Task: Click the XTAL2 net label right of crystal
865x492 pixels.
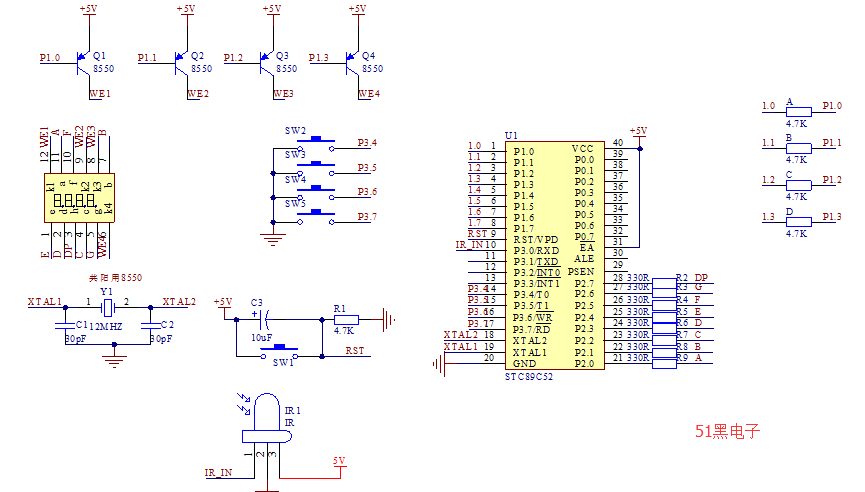Action: pos(179,302)
